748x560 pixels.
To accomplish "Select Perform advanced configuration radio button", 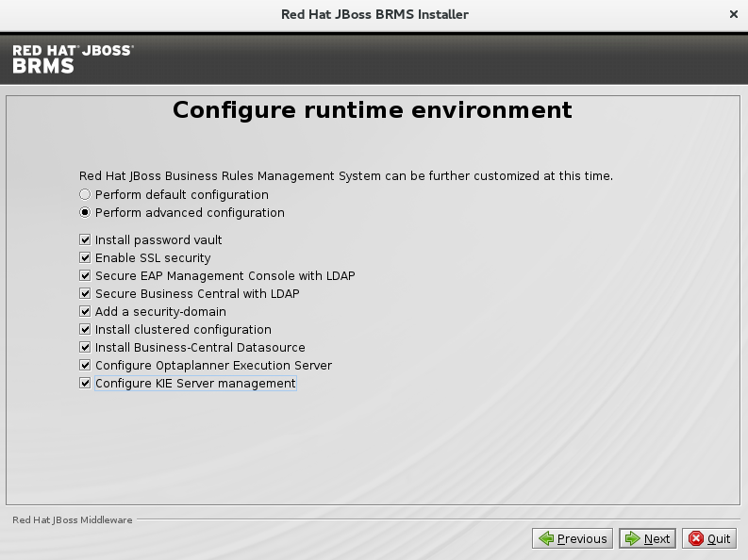I will 85,212.
